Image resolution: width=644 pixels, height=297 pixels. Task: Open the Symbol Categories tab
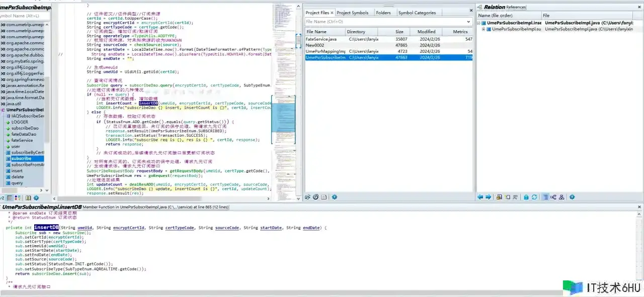tap(417, 13)
